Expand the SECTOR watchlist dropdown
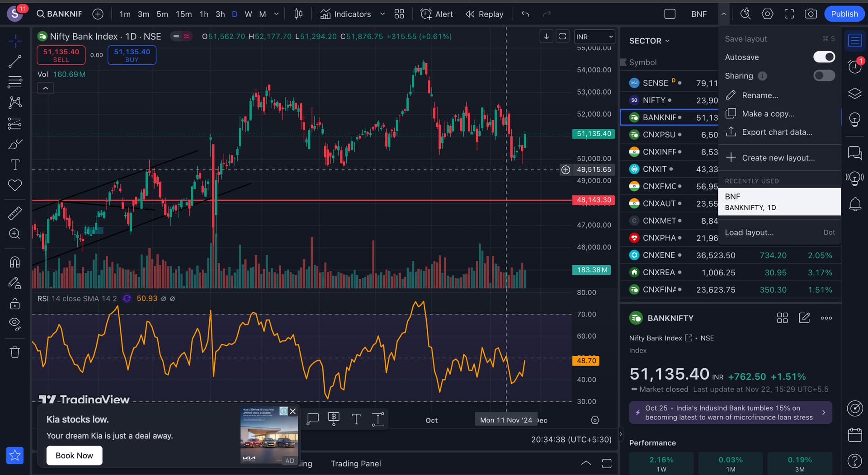The image size is (868, 475). 650,41
